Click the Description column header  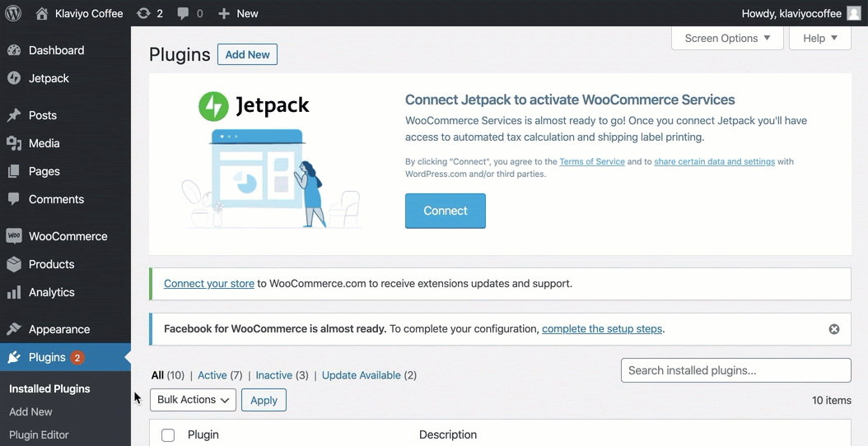(448, 435)
